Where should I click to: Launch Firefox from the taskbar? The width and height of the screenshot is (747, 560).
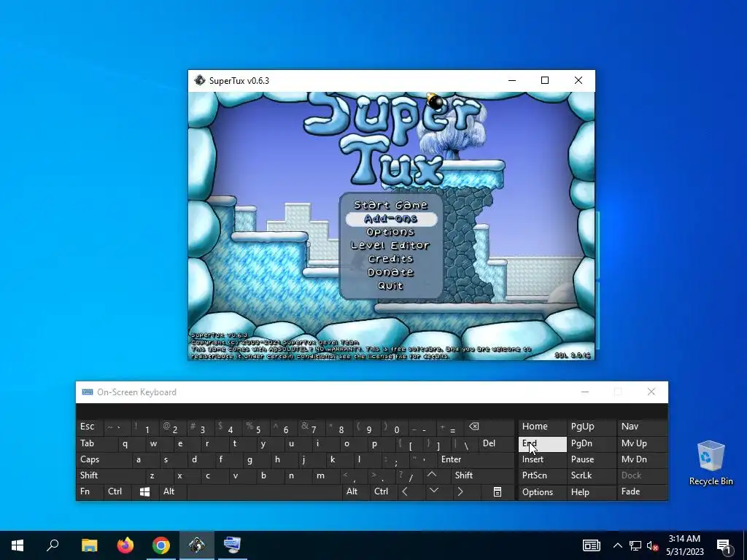[x=125, y=545]
